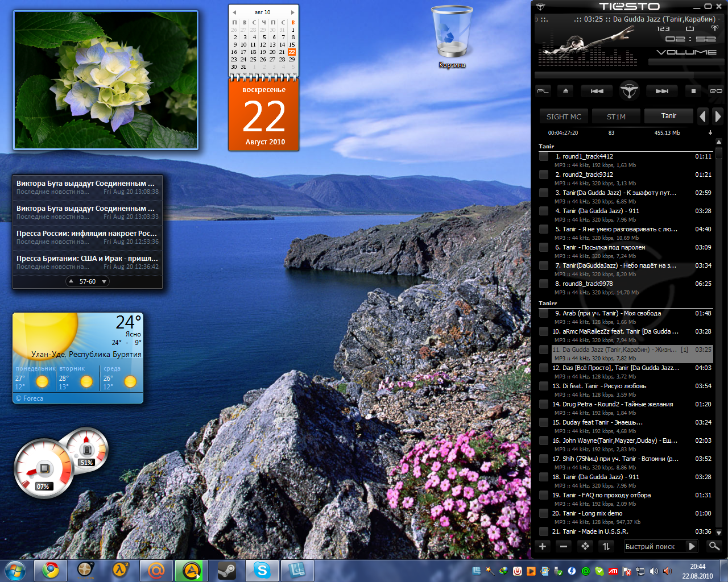Check the box for Tanir - Long mix demo
Viewport: 728px width, 582px height.
coord(544,513)
